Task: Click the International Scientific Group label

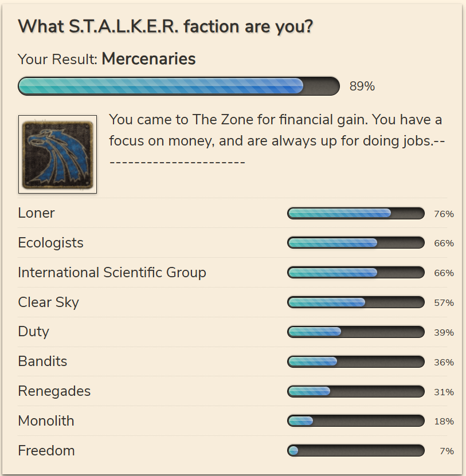Action: 112,273
